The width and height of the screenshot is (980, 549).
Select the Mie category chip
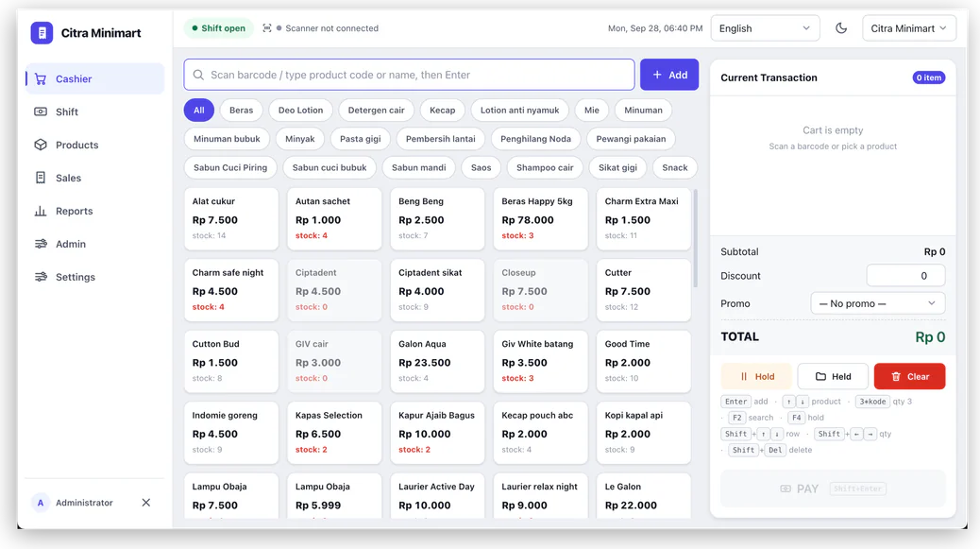pos(592,110)
